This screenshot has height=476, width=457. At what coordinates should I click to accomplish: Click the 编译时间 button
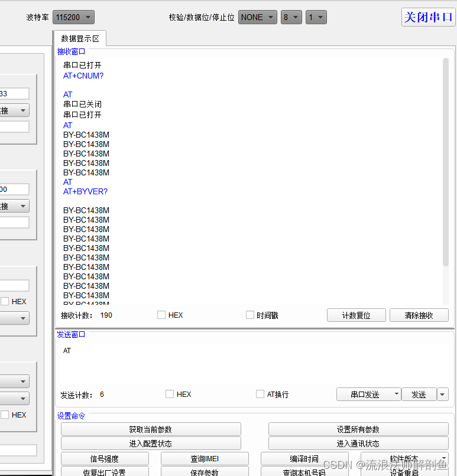[x=304, y=459]
